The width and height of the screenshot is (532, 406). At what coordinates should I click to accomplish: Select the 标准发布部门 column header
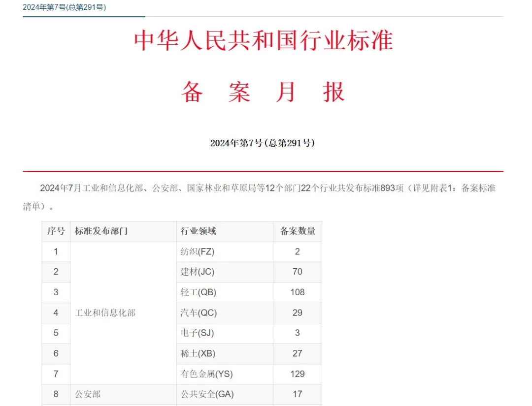pyautogui.click(x=101, y=231)
